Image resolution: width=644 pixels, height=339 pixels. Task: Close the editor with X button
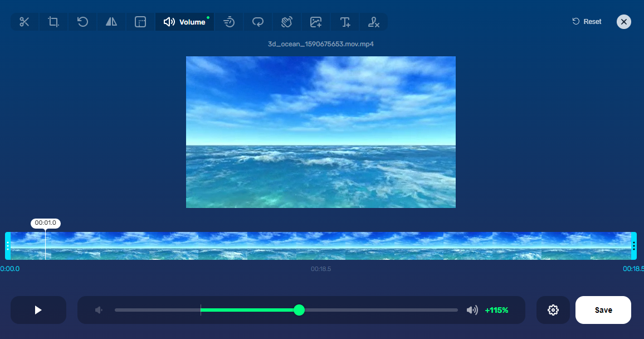(623, 21)
